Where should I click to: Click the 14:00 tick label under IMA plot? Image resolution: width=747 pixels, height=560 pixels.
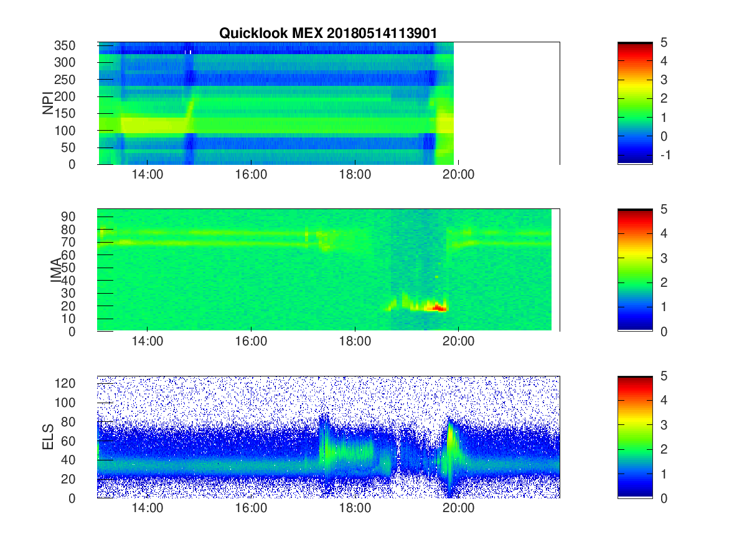click(x=148, y=342)
